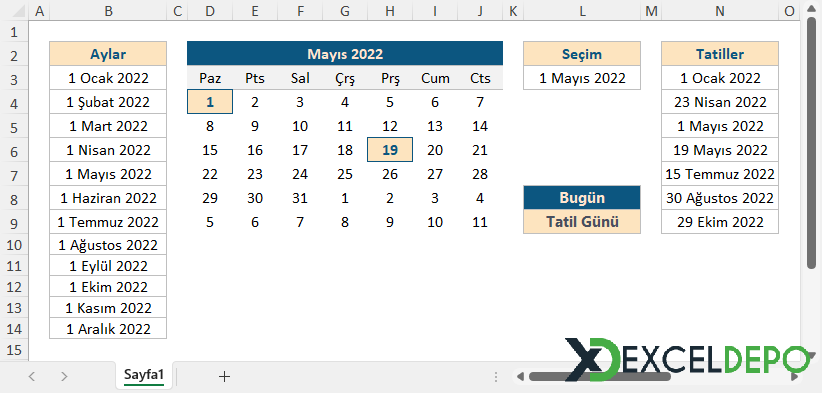Add a new sheet with plus icon
822x393 pixels.
224,376
